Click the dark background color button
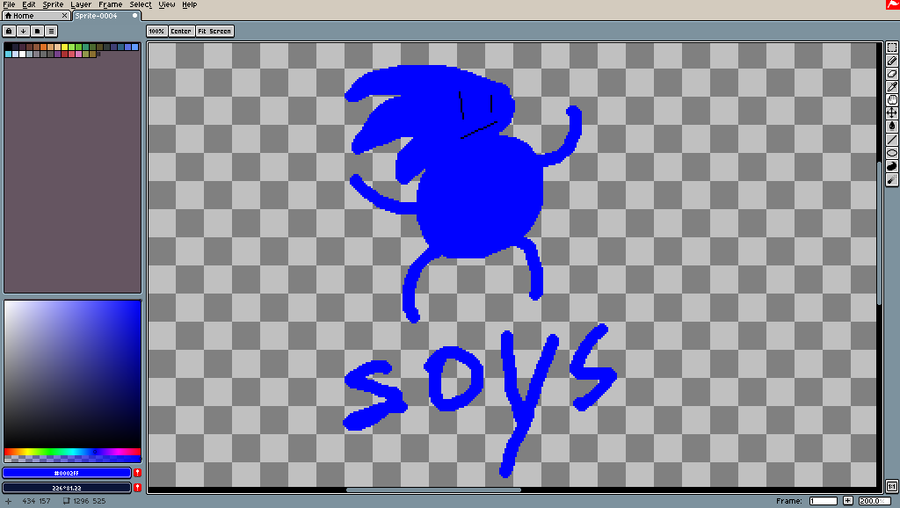Viewport: 900px width, 508px height. point(67,487)
